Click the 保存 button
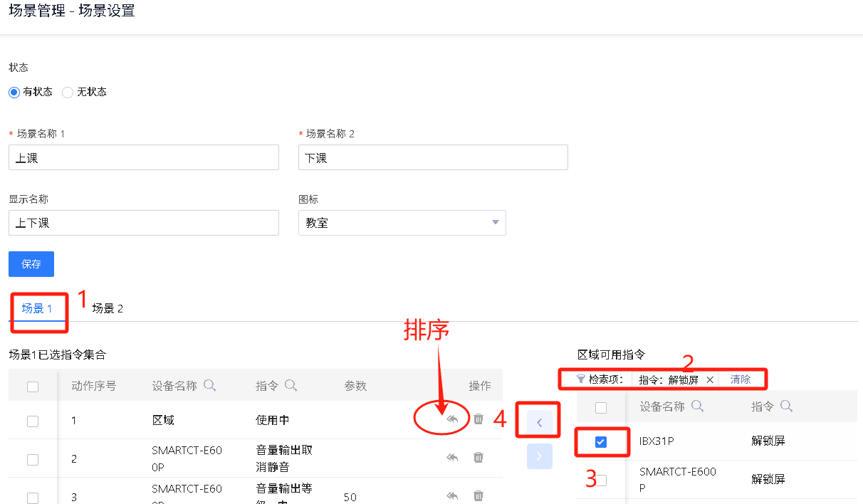Viewport: 863px width, 504px height. pos(31,264)
